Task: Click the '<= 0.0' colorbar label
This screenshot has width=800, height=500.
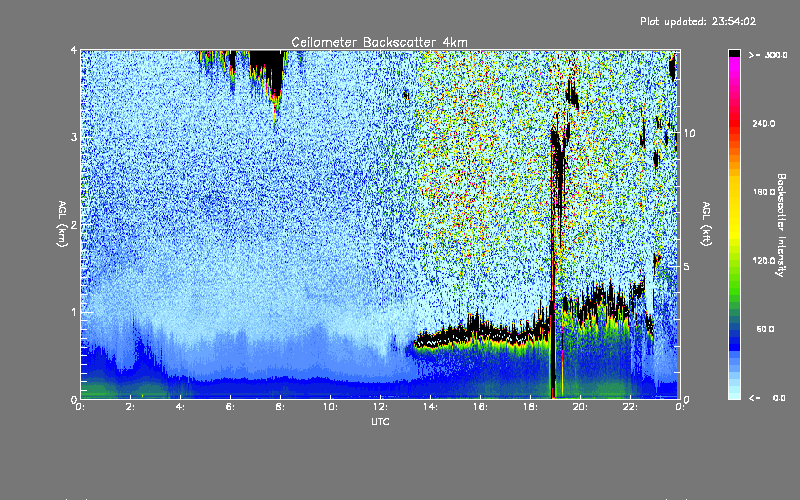Action: tap(768, 398)
